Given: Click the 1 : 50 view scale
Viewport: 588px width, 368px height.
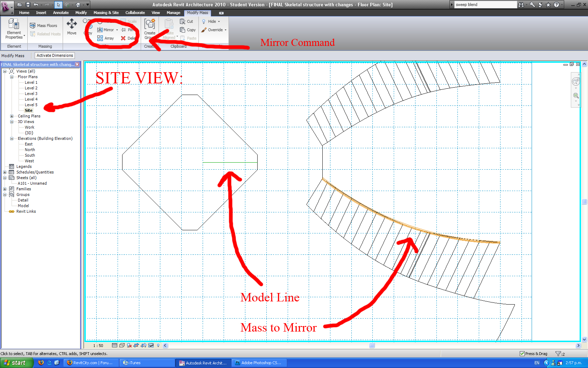Looking at the screenshot, I should point(98,346).
